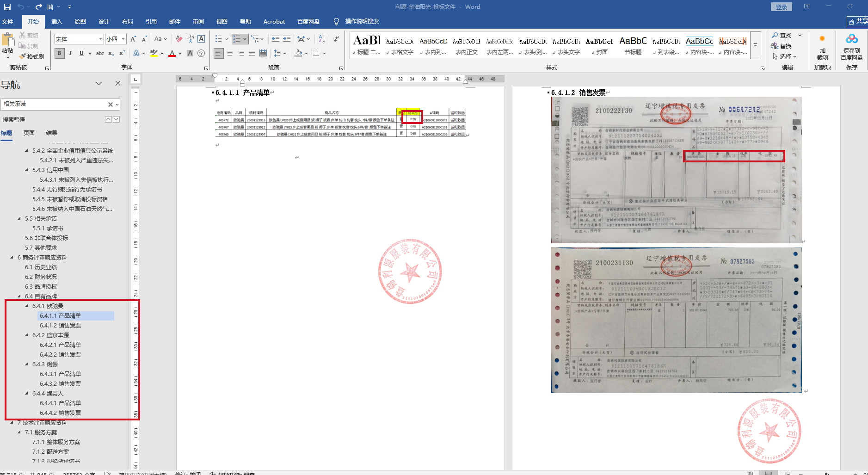The width and height of the screenshot is (868, 475).
Task: Open the 设计 (Design) ribbon tab
Action: click(104, 22)
